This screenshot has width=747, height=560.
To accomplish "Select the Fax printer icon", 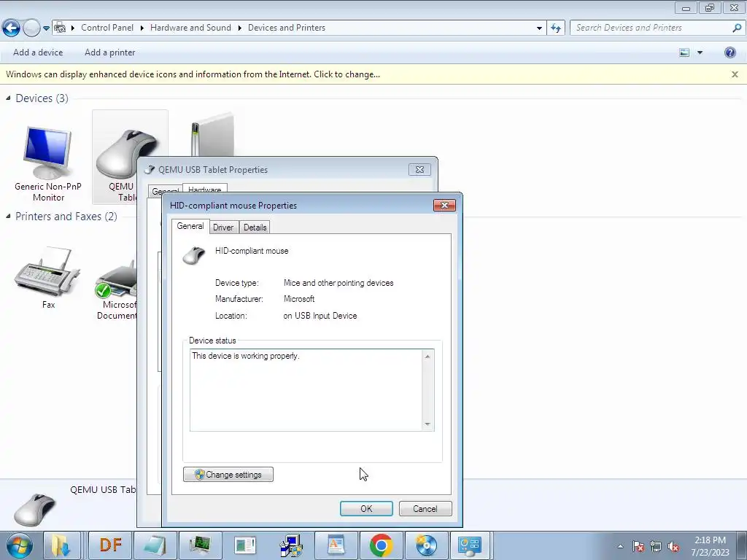I will point(48,278).
